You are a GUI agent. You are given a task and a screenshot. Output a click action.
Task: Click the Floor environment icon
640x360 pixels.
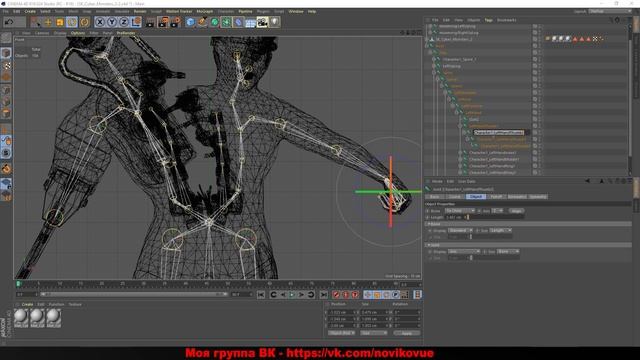pyautogui.click(x=250, y=22)
